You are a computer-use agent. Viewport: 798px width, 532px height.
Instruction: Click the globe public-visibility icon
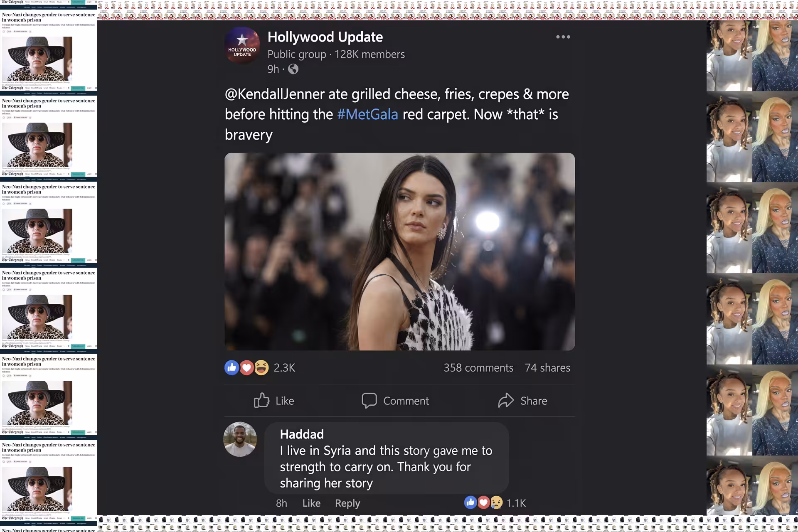pyautogui.click(x=293, y=69)
